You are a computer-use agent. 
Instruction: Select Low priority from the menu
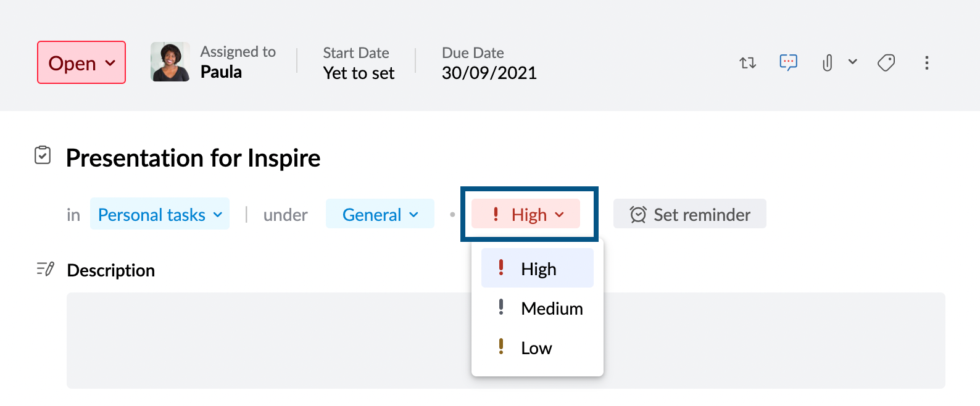click(x=536, y=348)
